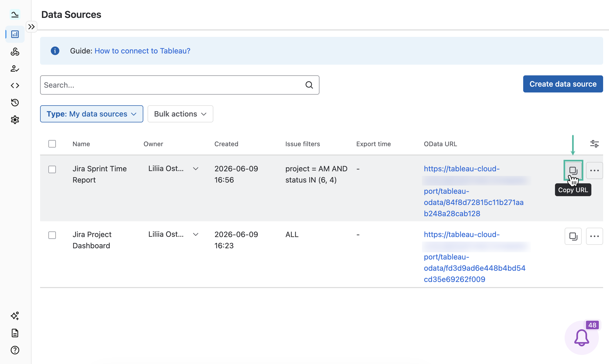Focus the Search input field
609x364 pixels.
click(x=180, y=85)
